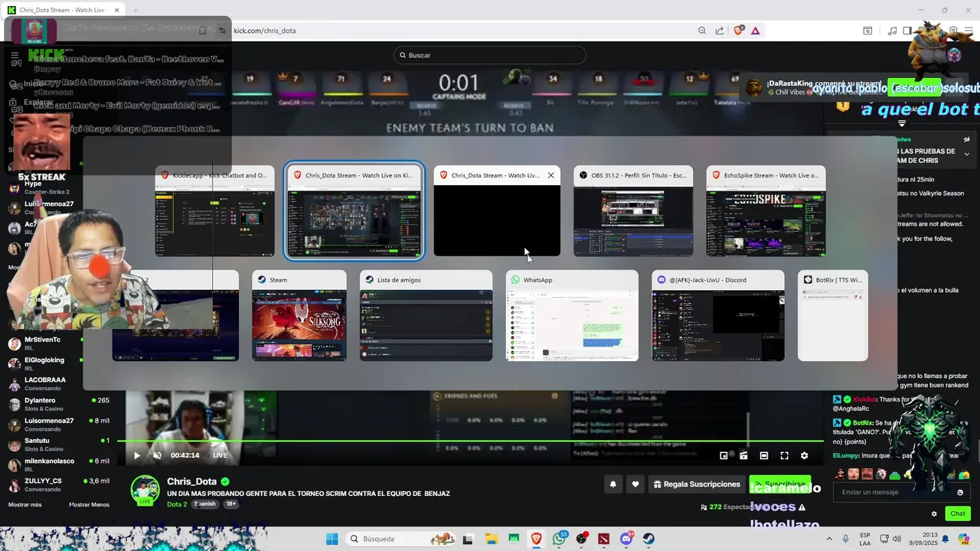This screenshot has width=980, height=551.
Task: Click the WhatsApp icon in switcher title
Action: click(x=515, y=280)
